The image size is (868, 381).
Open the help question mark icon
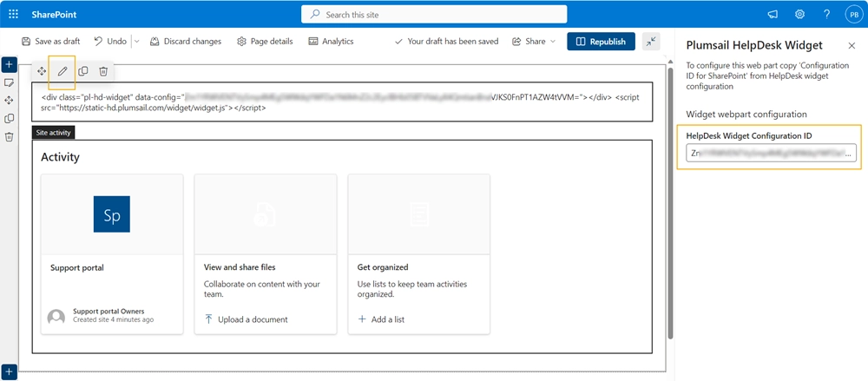(826, 15)
